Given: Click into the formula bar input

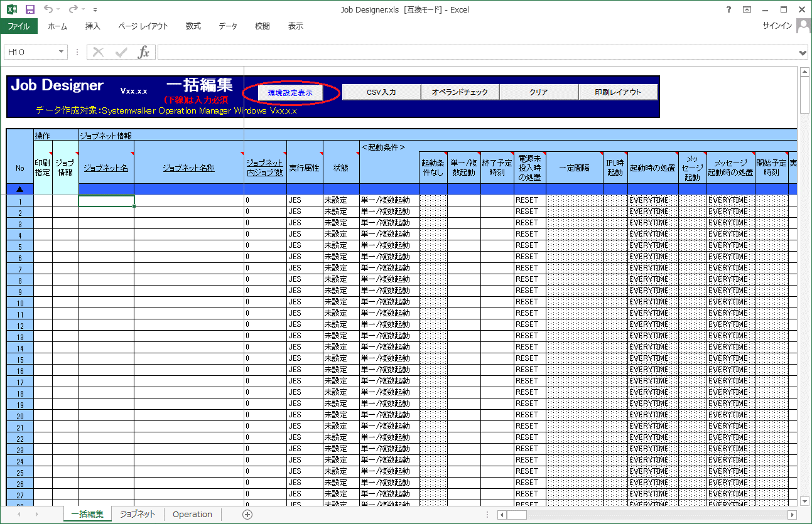Looking at the screenshot, I should coord(477,53).
